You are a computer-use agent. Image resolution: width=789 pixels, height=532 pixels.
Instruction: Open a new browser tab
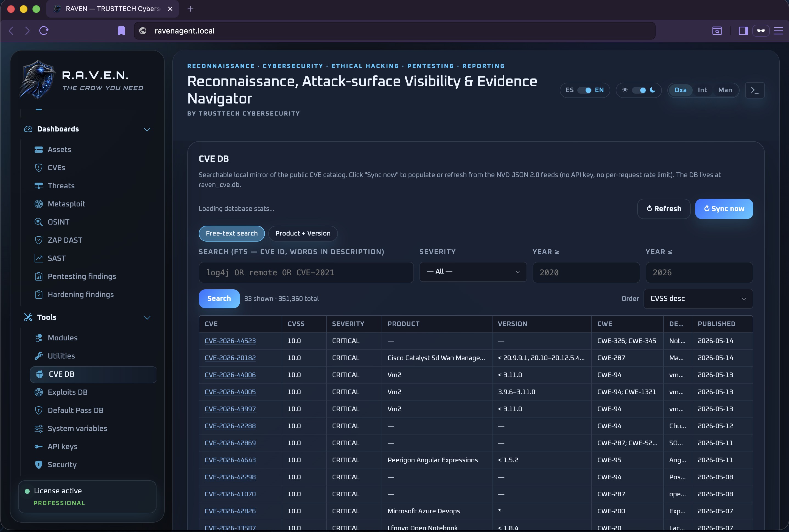click(x=190, y=9)
